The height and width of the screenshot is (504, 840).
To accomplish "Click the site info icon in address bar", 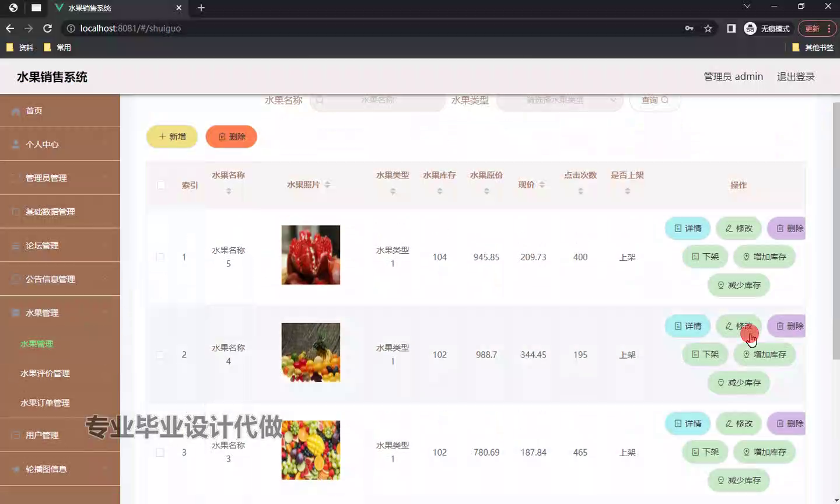I will tap(71, 28).
